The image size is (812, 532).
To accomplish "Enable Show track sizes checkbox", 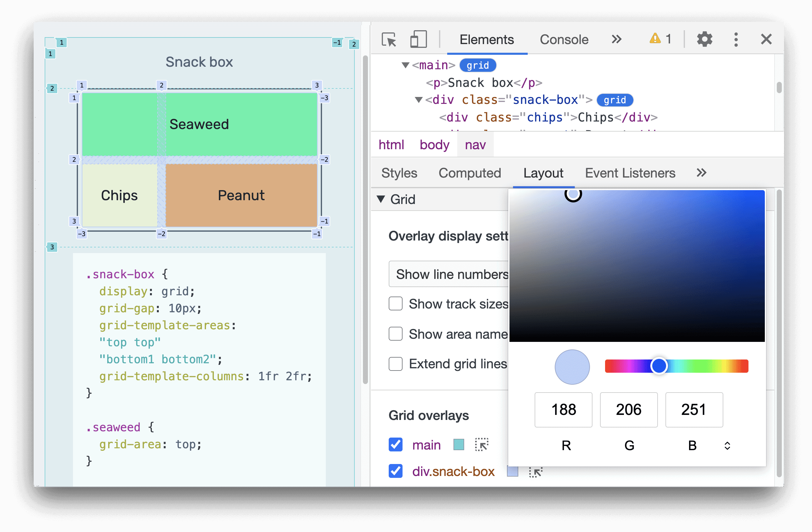I will [x=394, y=304].
